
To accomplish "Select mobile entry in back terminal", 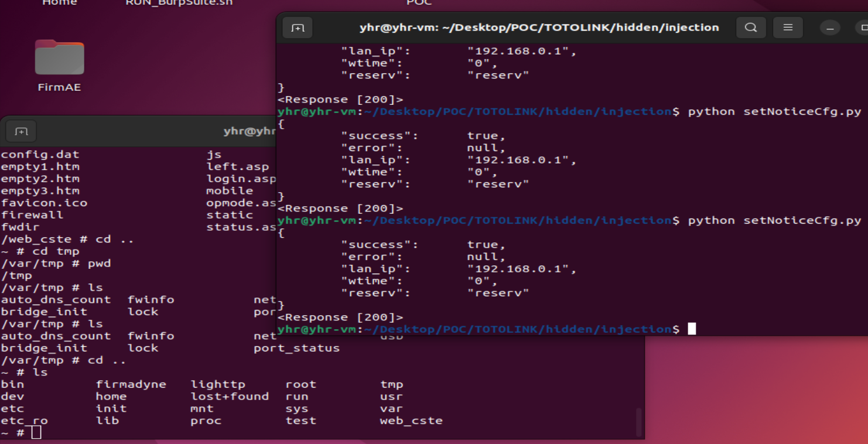I will (230, 190).
